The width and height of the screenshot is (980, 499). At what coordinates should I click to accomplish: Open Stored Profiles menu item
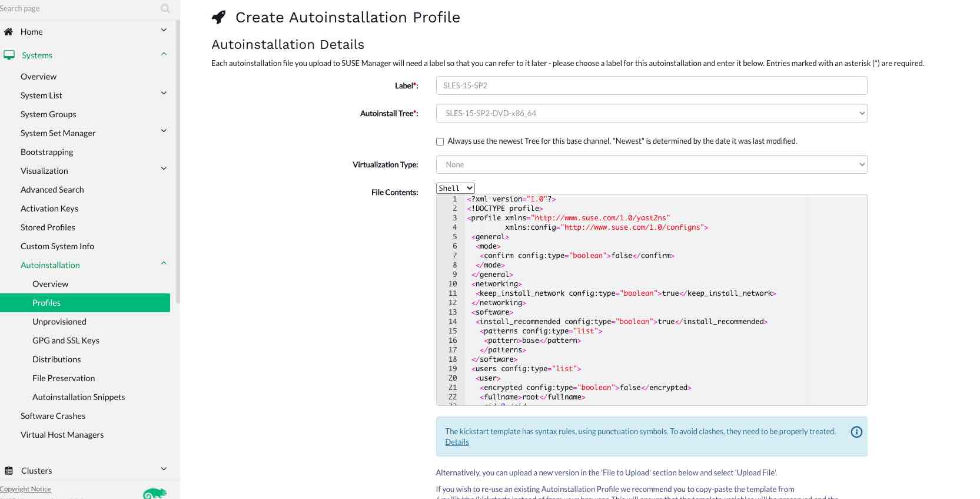48,227
